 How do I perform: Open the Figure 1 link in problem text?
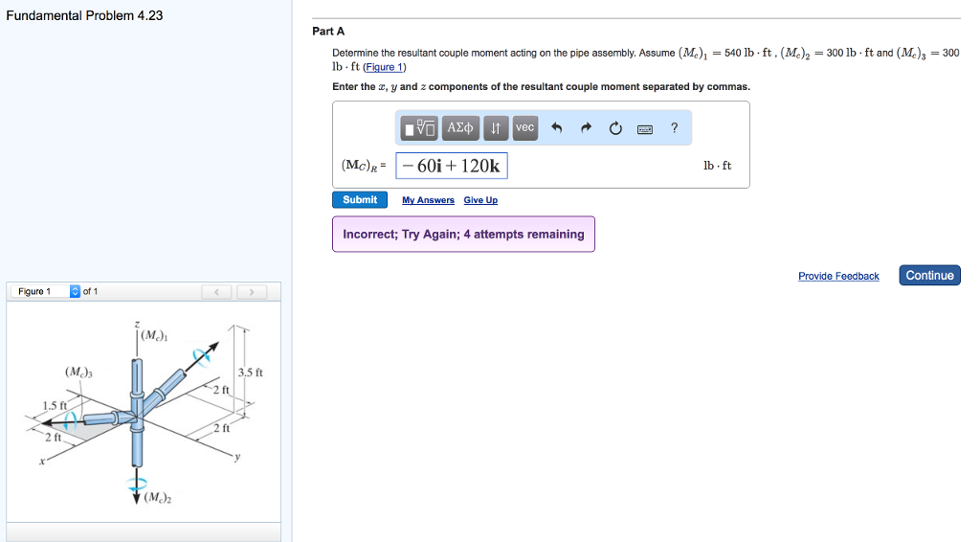(385, 67)
